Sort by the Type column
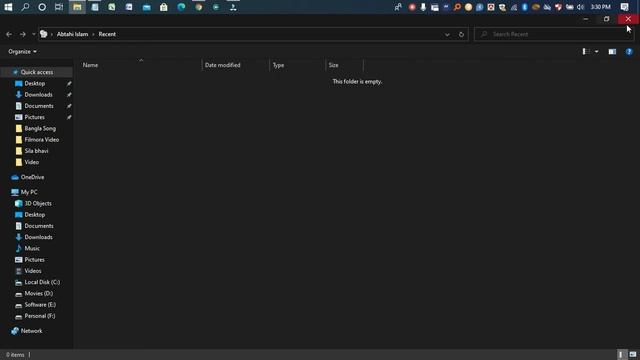Screen dimensions: 640x360 (298, 65)
